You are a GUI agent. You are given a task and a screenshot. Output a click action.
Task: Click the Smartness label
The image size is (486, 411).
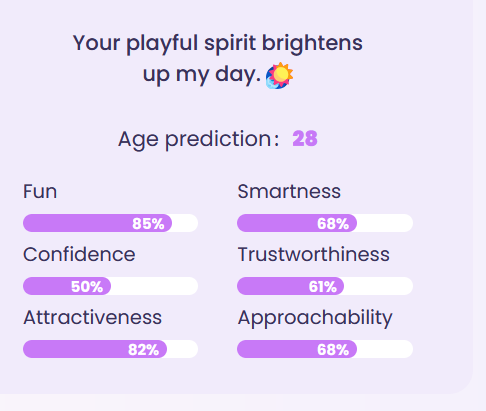coord(289,192)
